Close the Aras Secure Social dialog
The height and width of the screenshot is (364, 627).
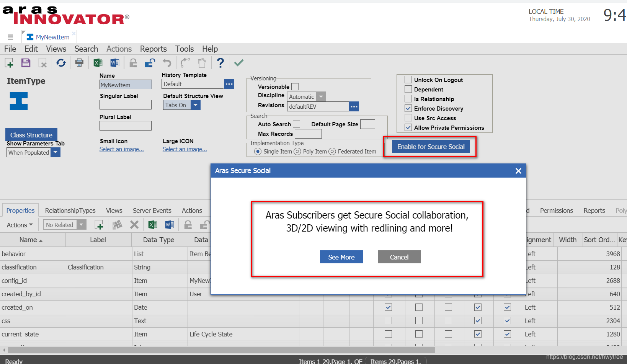518,171
